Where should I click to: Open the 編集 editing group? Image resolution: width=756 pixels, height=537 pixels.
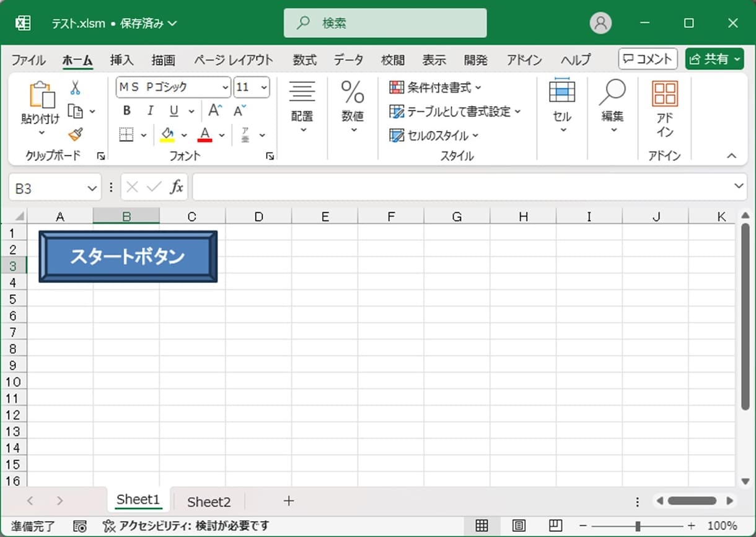[x=612, y=105]
